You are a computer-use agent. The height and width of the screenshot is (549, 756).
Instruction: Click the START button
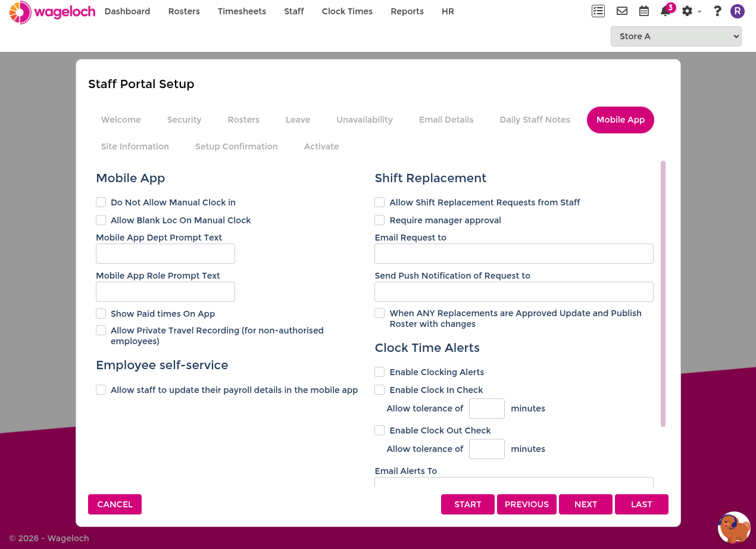click(x=468, y=504)
